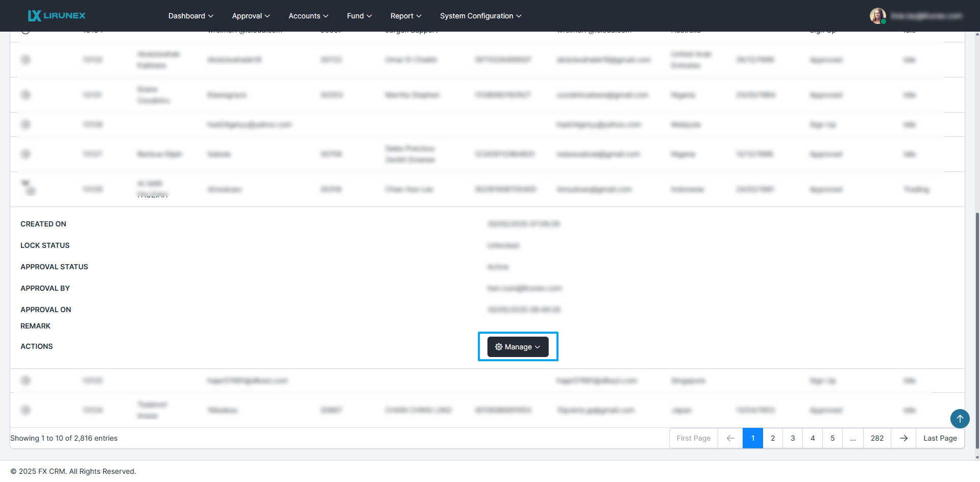Image resolution: width=980 pixels, height=482 pixels.
Task: Open the Accounts dropdown menu
Action: (x=308, y=16)
